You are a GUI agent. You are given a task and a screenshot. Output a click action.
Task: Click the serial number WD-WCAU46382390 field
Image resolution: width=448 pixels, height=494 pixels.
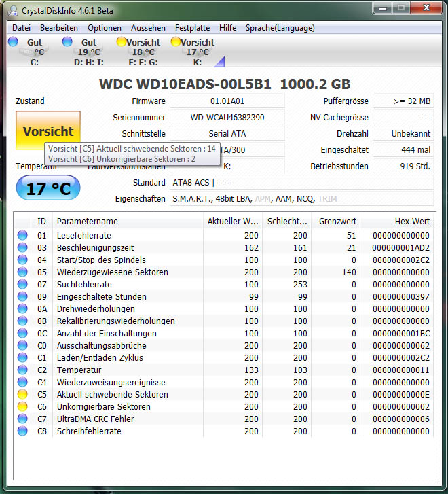click(227, 118)
